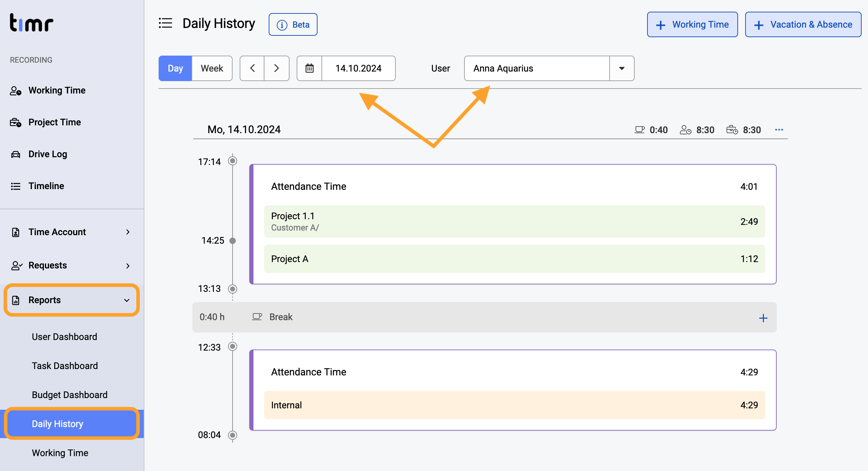Image resolution: width=868 pixels, height=471 pixels.
Task: Go to next day arrow
Action: pos(277,68)
